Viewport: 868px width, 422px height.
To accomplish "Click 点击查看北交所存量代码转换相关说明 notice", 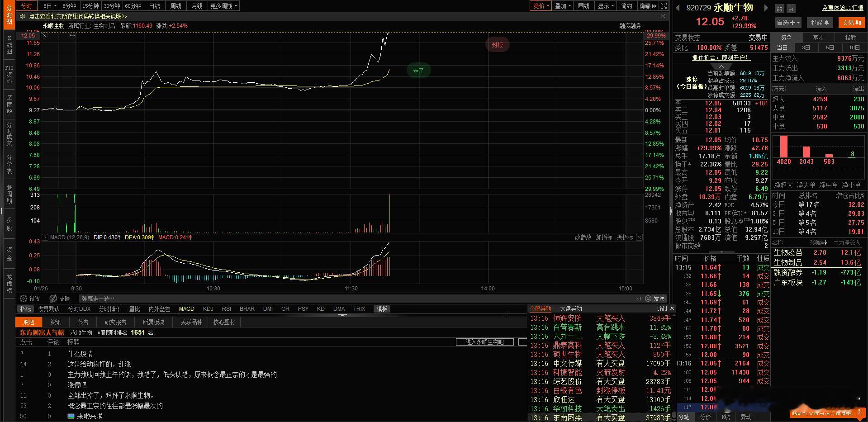I will [78, 16].
